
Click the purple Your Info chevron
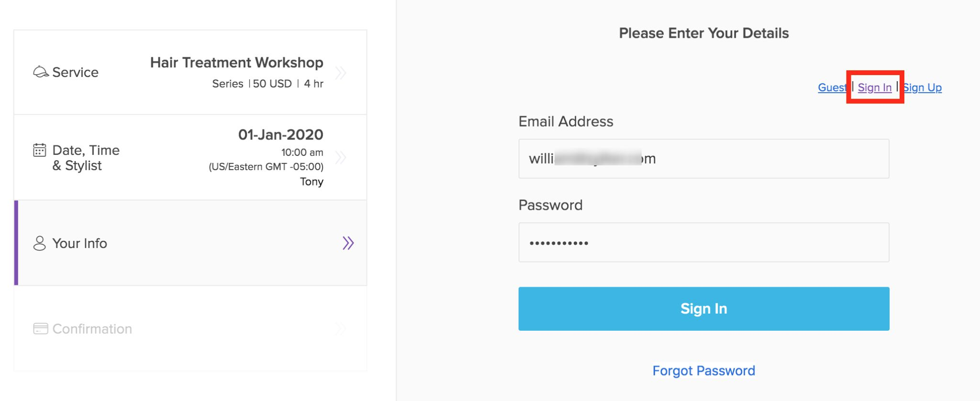click(348, 243)
